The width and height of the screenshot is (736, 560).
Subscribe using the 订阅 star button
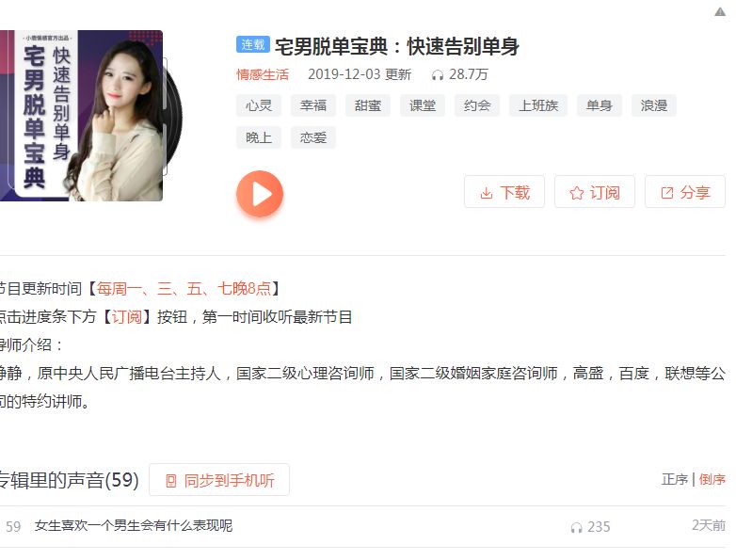coord(595,192)
